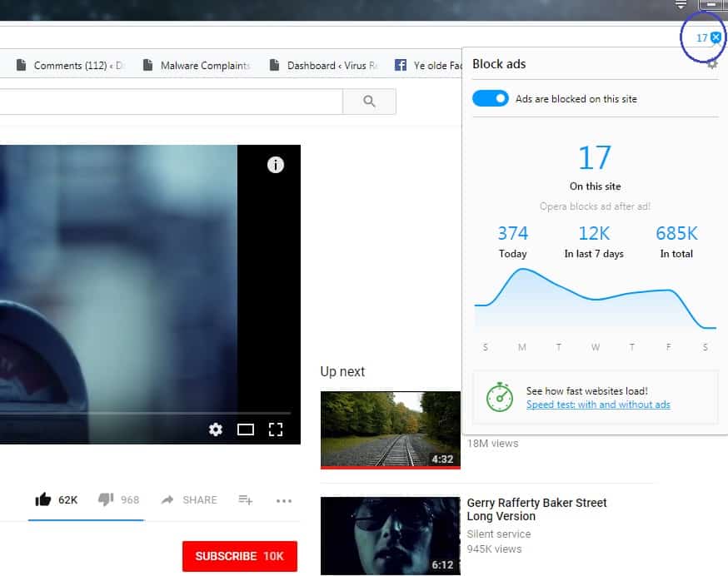Click the video progress bar
Viewport: 728px width, 576px height.
pyautogui.click(x=145, y=413)
